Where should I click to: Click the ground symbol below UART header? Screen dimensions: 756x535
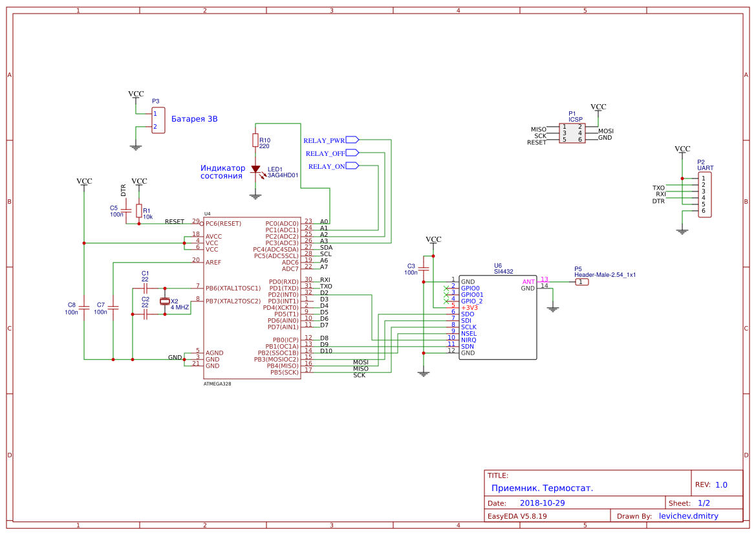(x=682, y=232)
